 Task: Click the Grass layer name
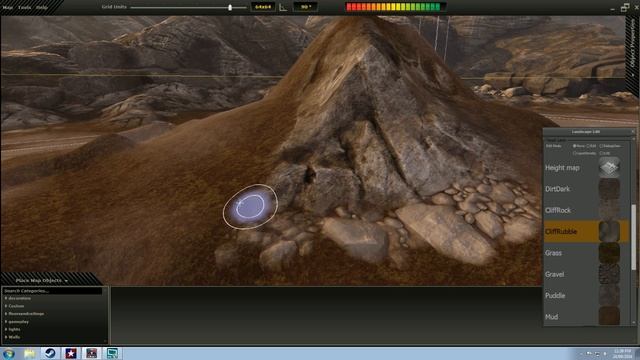coord(553,253)
